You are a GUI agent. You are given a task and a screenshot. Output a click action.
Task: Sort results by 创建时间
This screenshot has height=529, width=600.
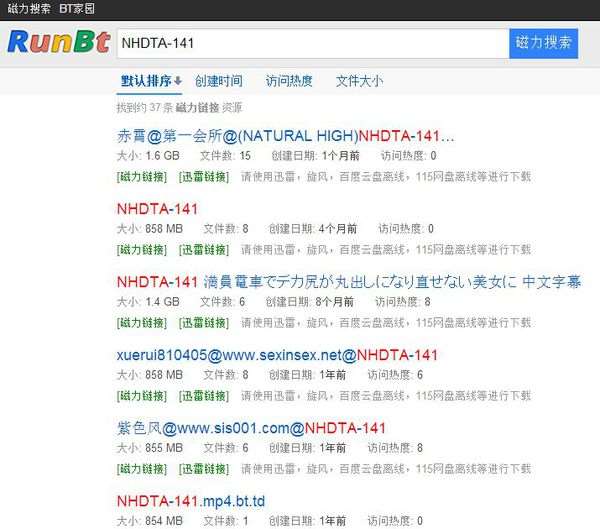(218, 81)
